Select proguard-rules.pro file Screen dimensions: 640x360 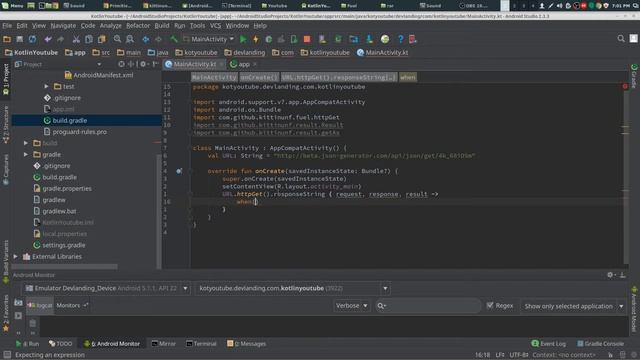pos(76,132)
